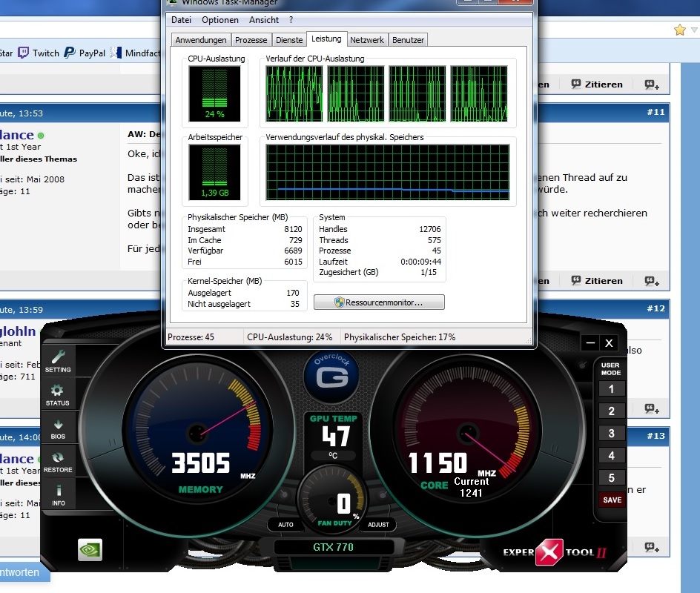Open the Mindfactory bookmark
700x593 pixels.
click(x=135, y=53)
